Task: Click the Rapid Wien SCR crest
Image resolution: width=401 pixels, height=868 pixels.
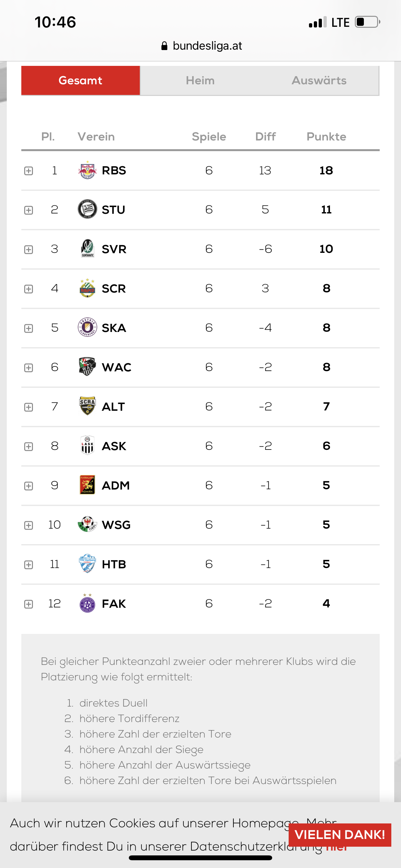Action: click(87, 288)
